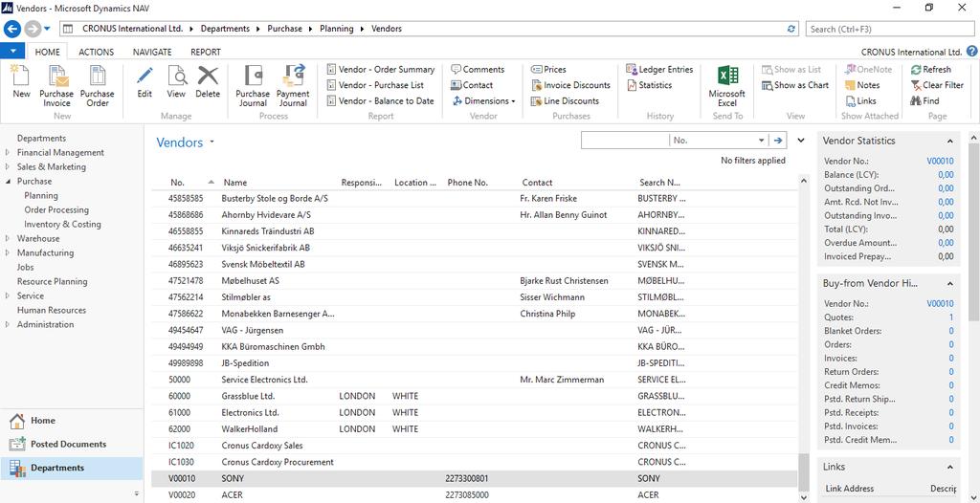Open Line Discounts
The image size is (980, 503).
click(565, 100)
